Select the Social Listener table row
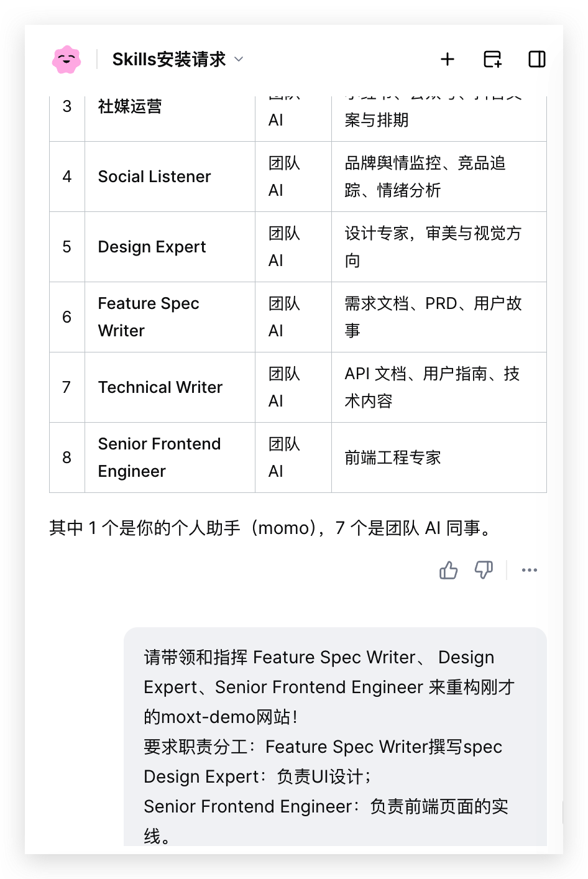The height and width of the screenshot is (879, 588). 298,177
